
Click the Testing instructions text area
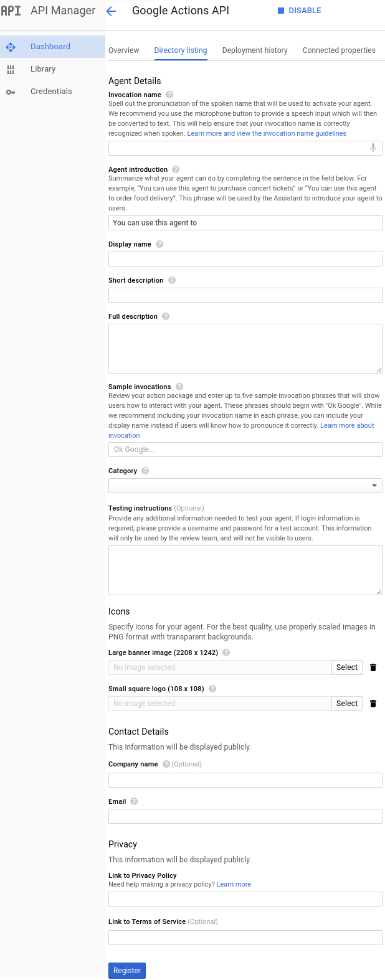tap(245, 570)
